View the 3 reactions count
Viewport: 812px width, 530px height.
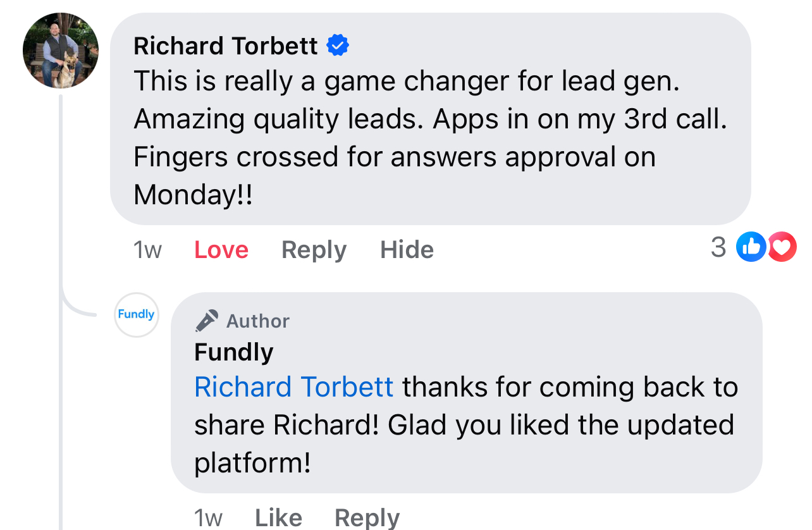[718, 247]
